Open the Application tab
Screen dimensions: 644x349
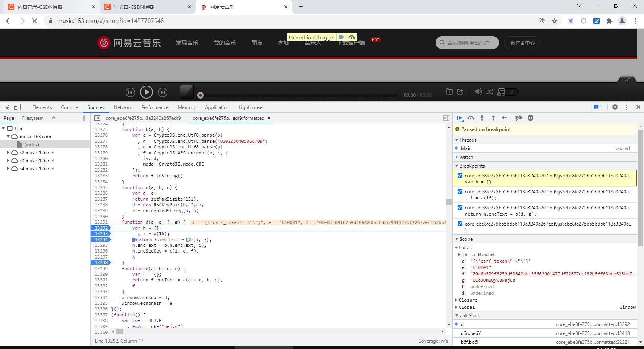point(217,107)
